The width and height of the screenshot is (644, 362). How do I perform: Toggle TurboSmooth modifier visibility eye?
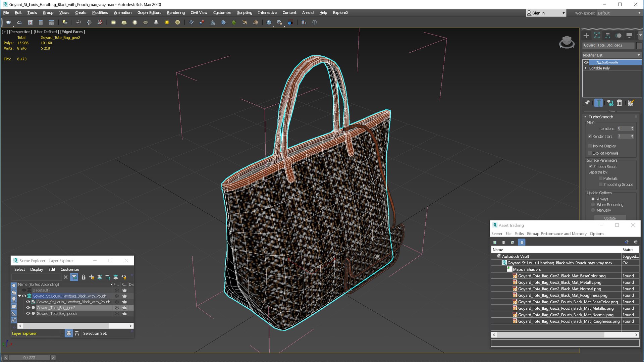tap(586, 62)
